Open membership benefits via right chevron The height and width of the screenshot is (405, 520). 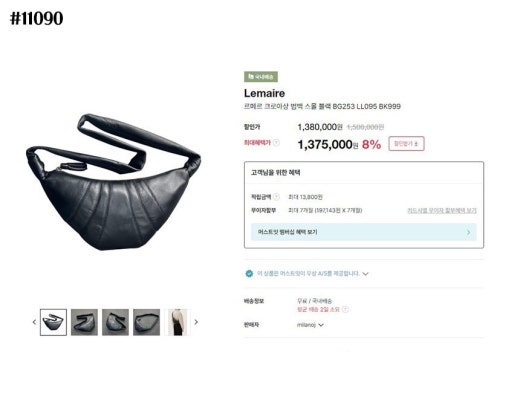(x=468, y=232)
